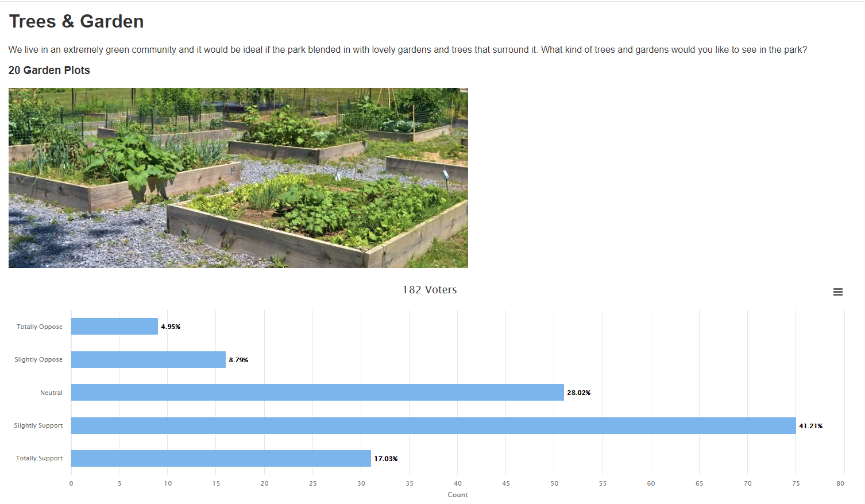Click the 41.21% data label

point(811,426)
